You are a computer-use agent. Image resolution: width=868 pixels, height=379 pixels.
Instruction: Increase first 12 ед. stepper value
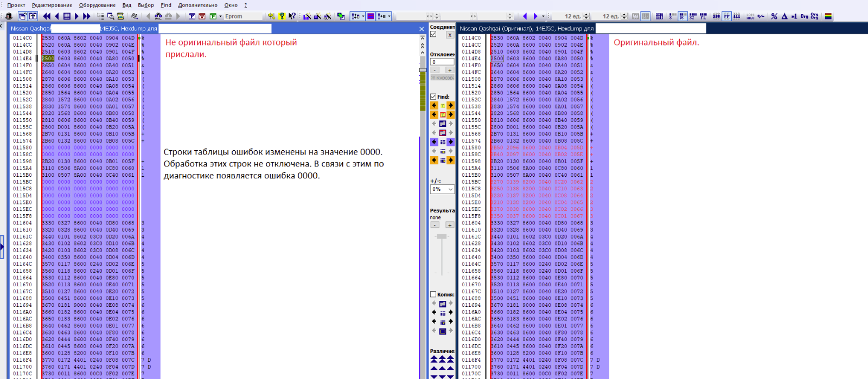click(586, 15)
